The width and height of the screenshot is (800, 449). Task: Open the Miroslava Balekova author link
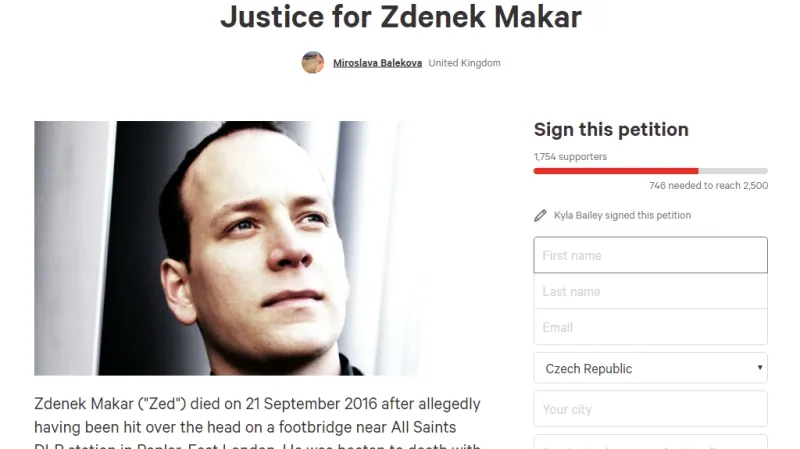point(377,63)
